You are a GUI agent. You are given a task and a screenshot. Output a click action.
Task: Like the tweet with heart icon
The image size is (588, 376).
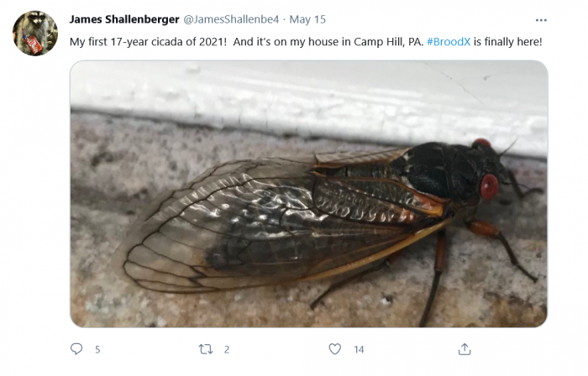[334, 349]
